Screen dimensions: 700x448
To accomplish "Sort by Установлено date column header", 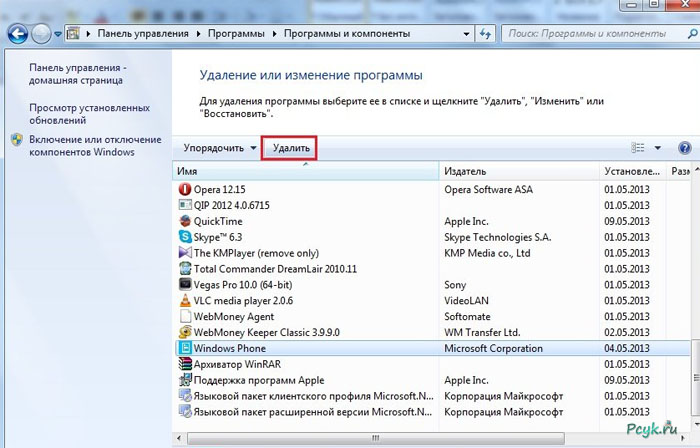I will [633, 171].
